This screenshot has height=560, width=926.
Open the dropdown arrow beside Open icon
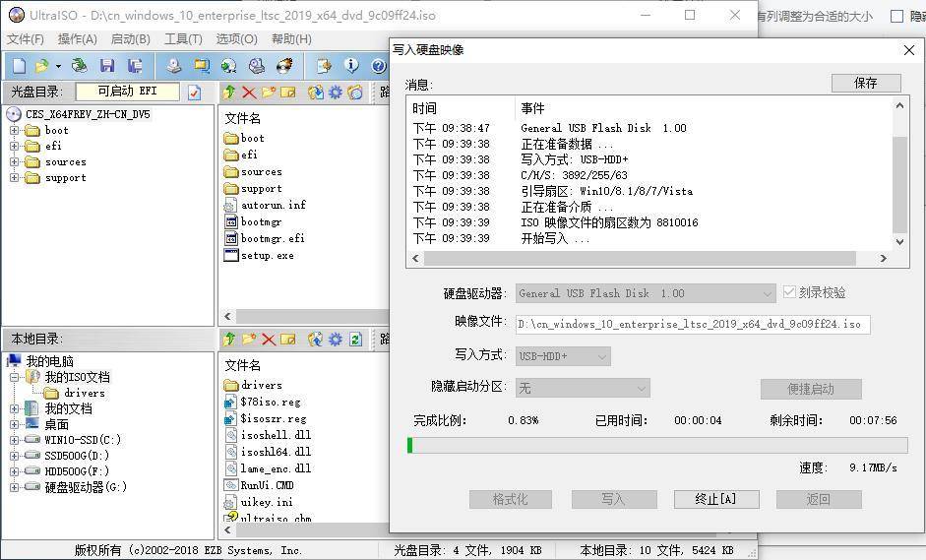58,66
